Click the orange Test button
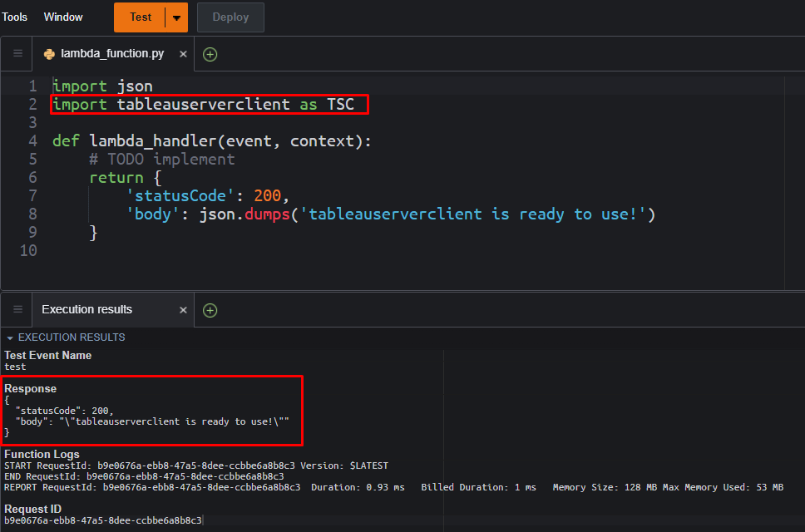The image size is (805, 532). (x=140, y=17)
